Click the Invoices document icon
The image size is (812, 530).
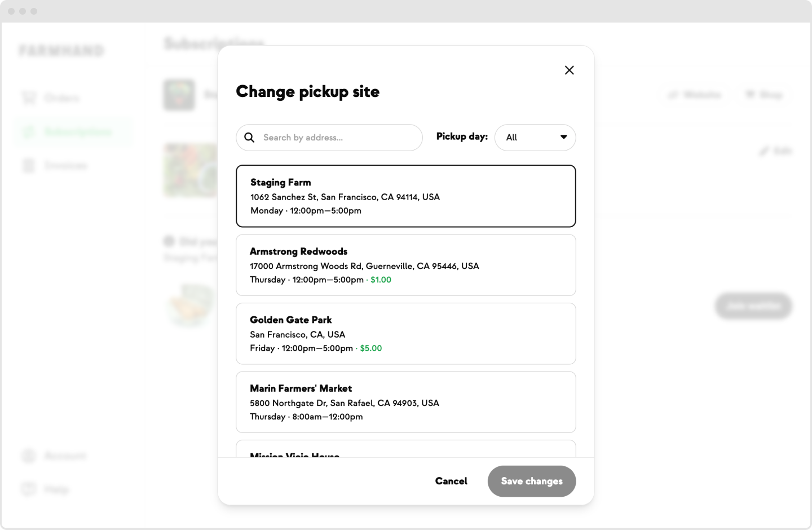click(x=29, y=165)
